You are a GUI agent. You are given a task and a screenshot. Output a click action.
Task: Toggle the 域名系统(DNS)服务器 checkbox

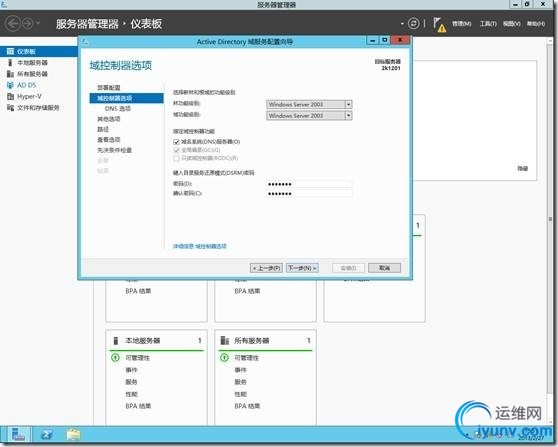point(176,142)
